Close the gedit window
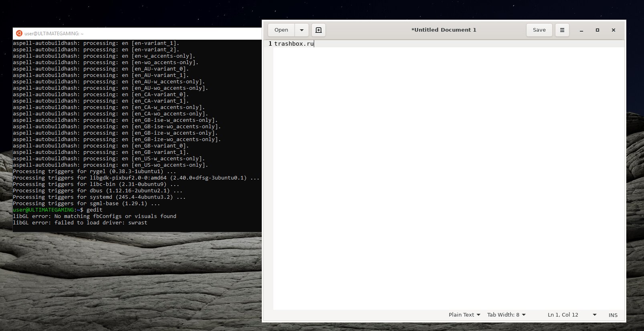 [x=614, y=30]
